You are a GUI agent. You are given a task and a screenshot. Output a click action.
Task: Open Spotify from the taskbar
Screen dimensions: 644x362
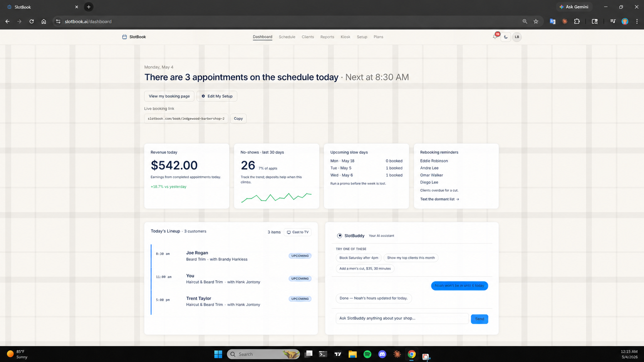pos(367,354)
